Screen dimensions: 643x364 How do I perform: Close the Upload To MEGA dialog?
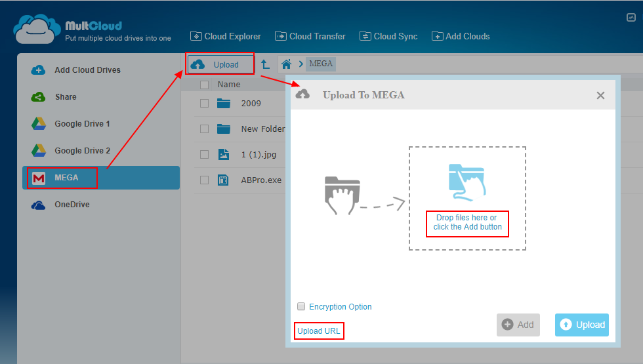[600, 96]
